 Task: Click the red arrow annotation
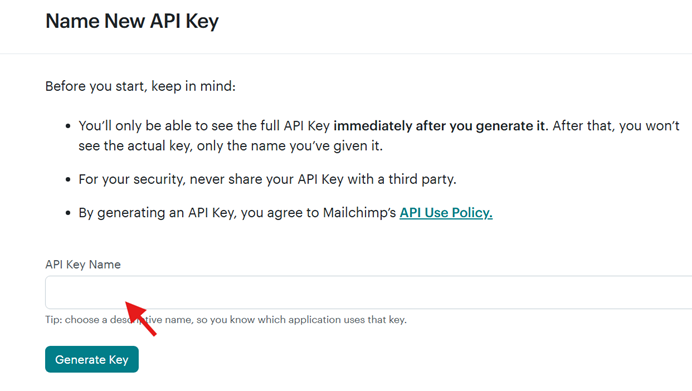(141, 319)
